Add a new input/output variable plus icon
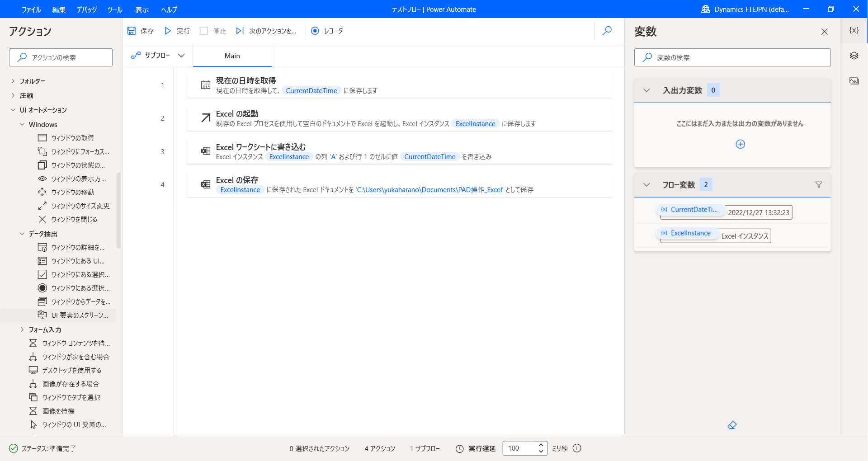This screenshot has width=868, height=461. 740,144
